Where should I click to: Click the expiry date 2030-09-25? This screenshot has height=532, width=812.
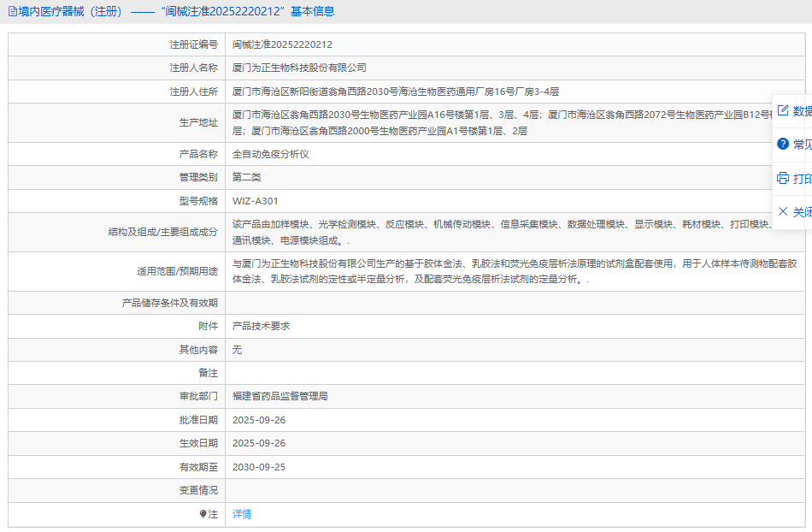259,467
